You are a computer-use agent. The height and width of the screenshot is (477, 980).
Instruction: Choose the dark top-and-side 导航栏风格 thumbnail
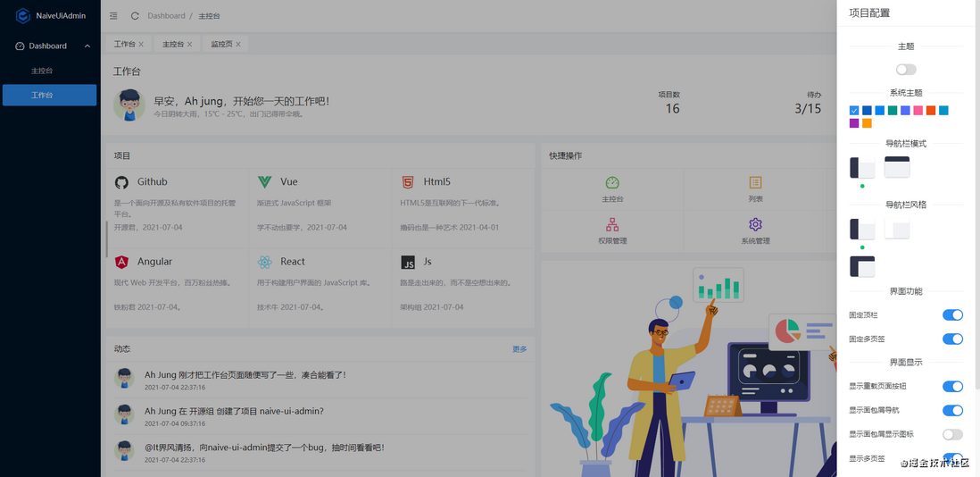[x=862, y=267]
